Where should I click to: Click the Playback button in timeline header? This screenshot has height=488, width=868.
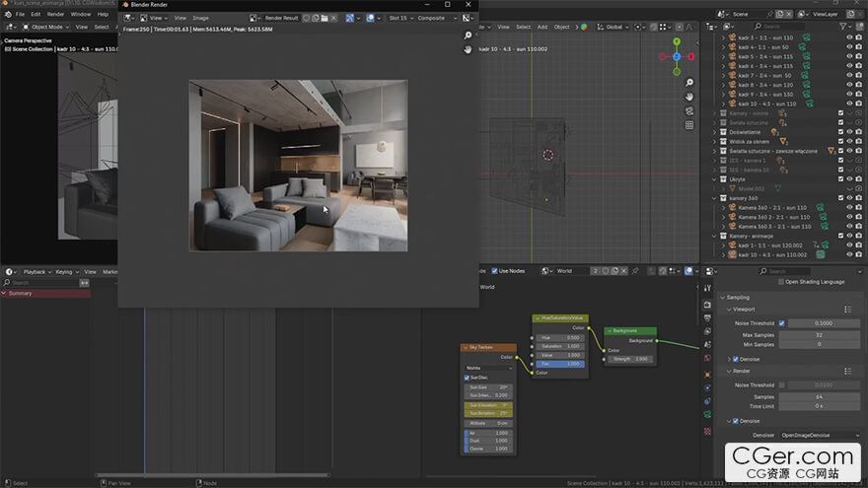(36, 271)
